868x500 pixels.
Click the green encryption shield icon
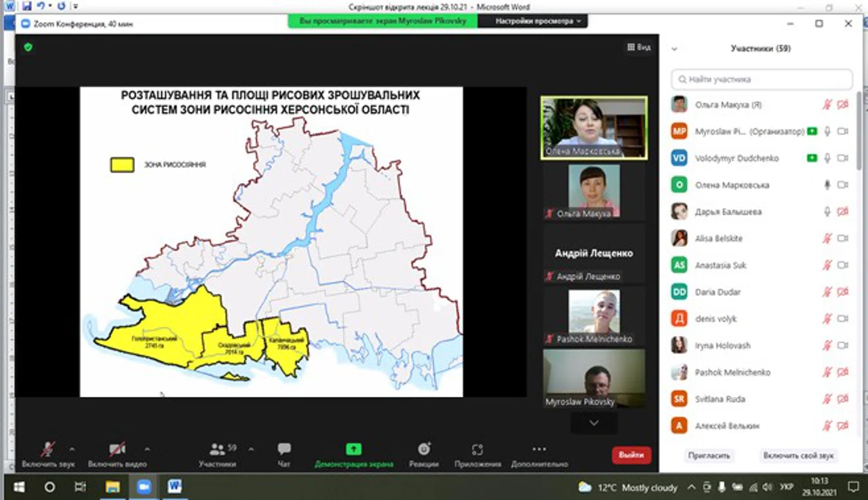coord(28,47)
